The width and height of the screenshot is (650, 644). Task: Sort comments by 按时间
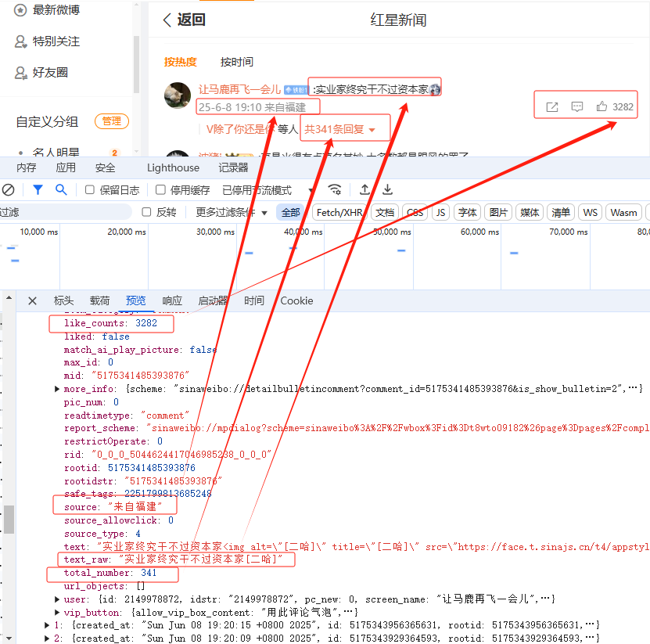[x=237, y=62]
